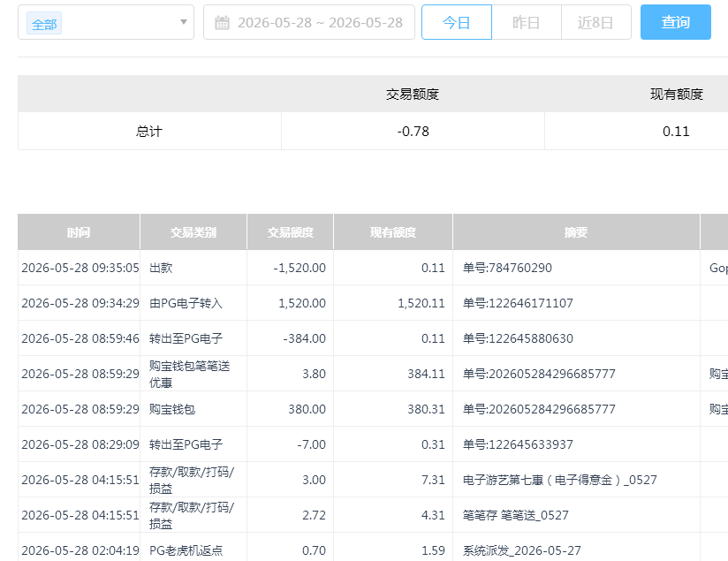Click the balance value 384.11

click(x=426, y=374)
